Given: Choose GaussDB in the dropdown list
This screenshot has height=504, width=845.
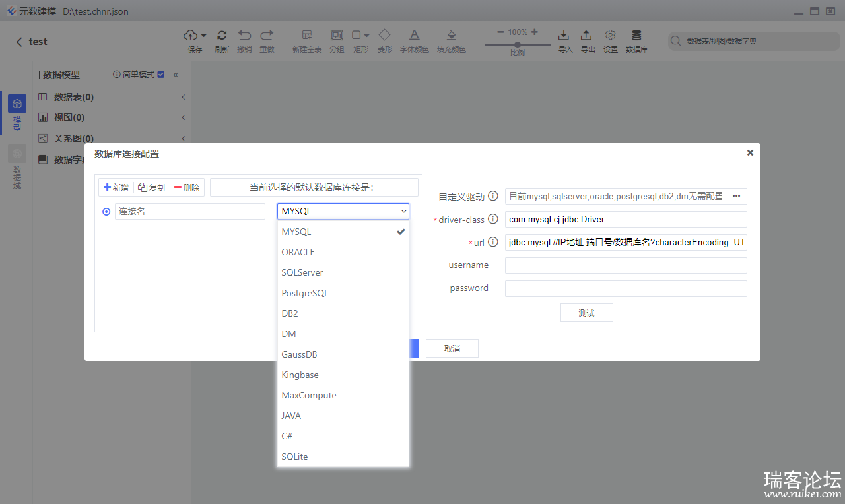Looking at the screenshot, I should click(x=343, y=354).
